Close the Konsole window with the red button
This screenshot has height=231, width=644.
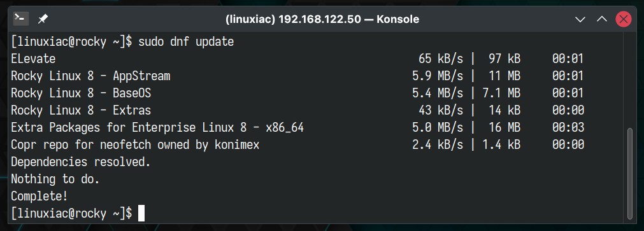[x=624, y=19]
